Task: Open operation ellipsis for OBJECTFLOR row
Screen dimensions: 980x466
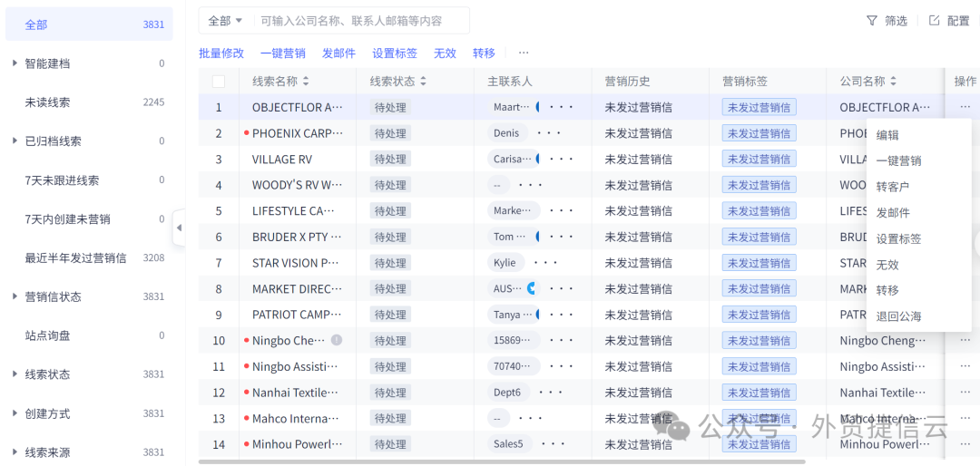Action: (x=965, y=108)
